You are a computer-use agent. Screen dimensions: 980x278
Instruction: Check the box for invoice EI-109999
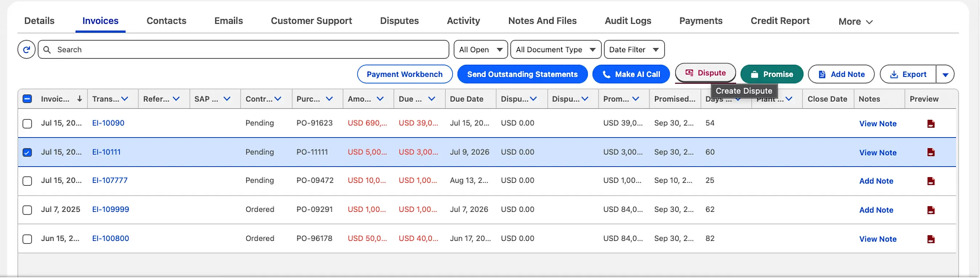[27, 210]
